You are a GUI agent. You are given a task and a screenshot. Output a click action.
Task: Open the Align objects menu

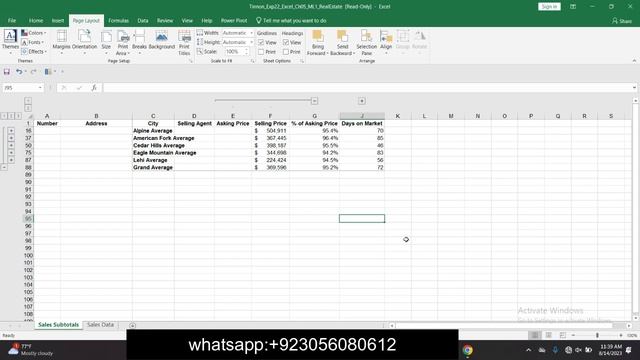pyautogui.click(x=386, y=42)
